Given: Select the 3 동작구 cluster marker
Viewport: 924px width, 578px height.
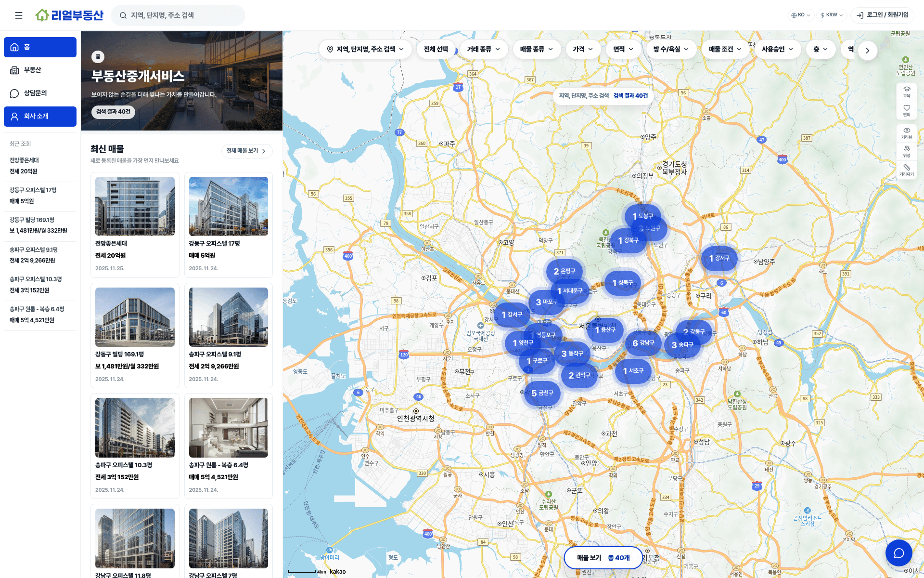Looking at the screenshot, I should click(572, 354).
